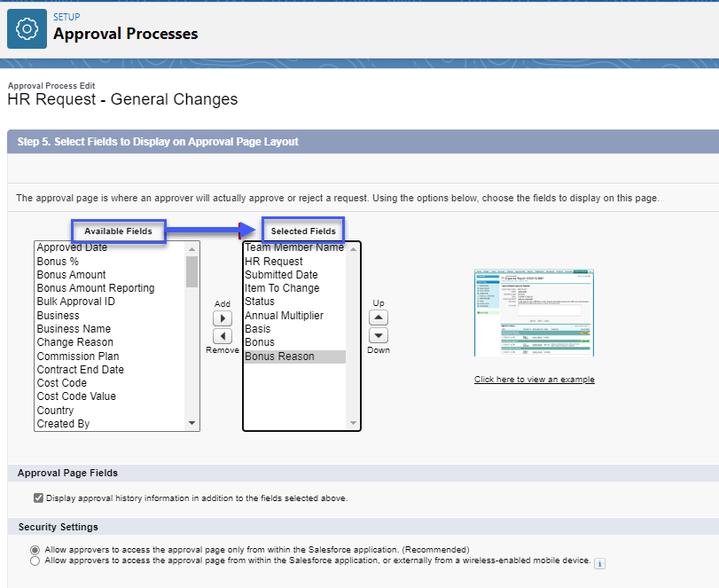This screenshot has width=719, height=588.
Task: Move selected field Up with arrow
Action: 378,318
